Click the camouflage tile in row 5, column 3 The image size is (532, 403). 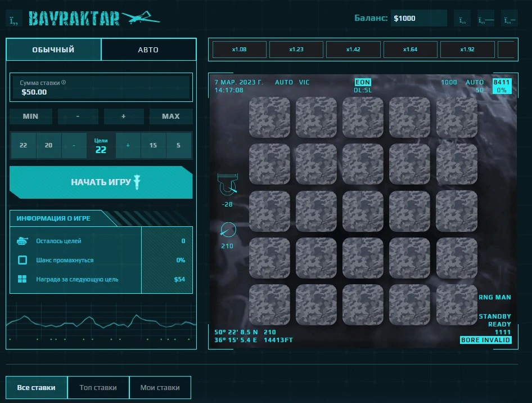(x=363, y=305)
